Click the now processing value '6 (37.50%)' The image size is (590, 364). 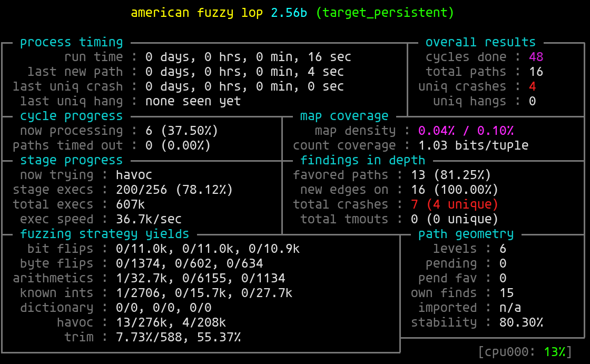[x=182, y=131]
